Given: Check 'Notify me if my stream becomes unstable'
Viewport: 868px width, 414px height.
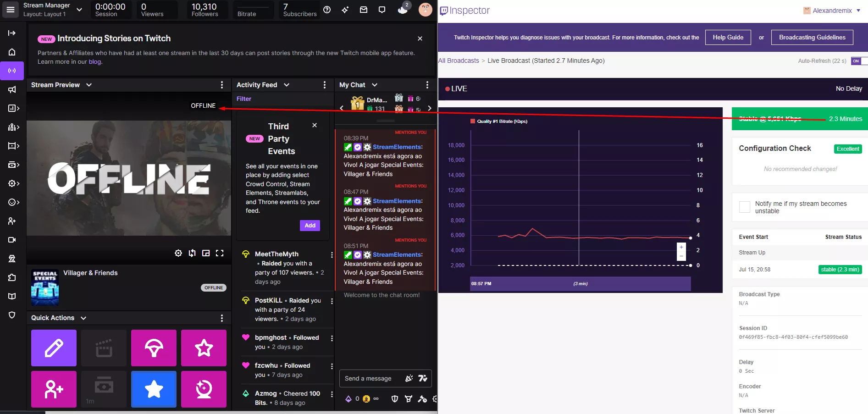Looking at the screenshot, I should coord(744,207).
